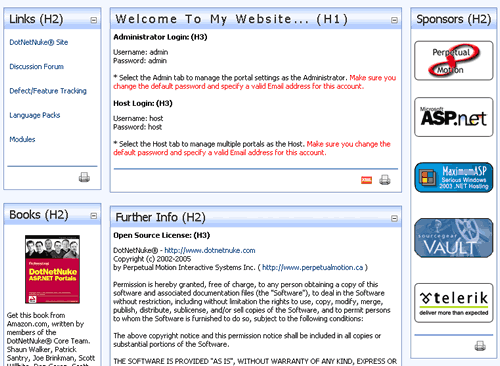Click the 'Username: admin' text
500x366 pixels.
point(141,52)
